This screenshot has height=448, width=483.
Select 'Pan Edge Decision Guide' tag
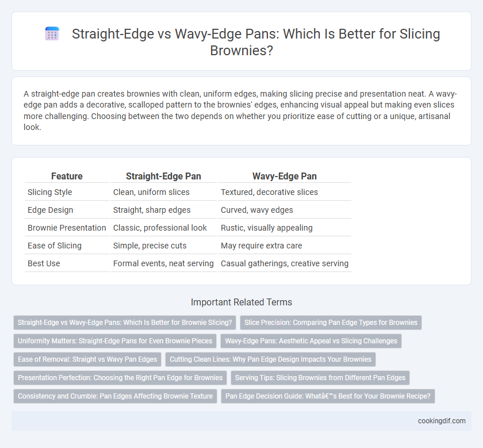click(x=328, y=396)
